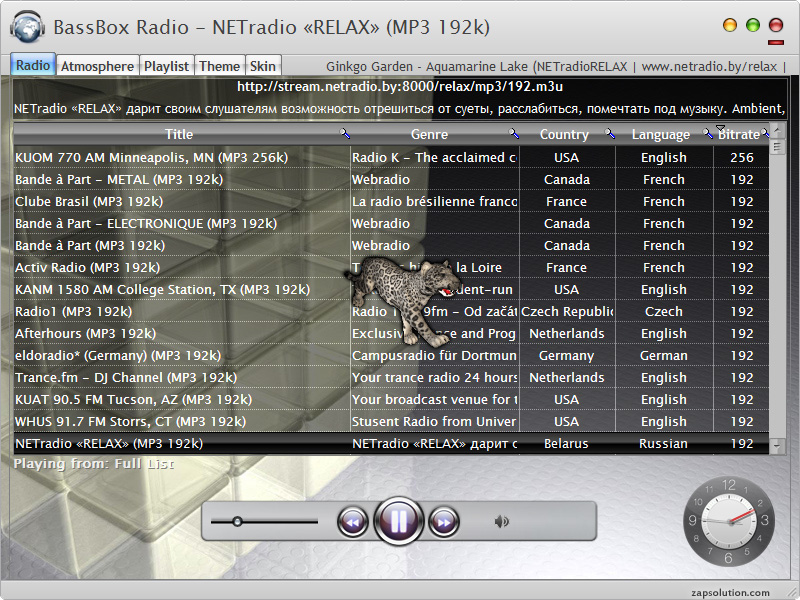Click the BassBox globe headphones app icon
The width and height of the screenshot is (800, 600).
[x=27, y=27]
